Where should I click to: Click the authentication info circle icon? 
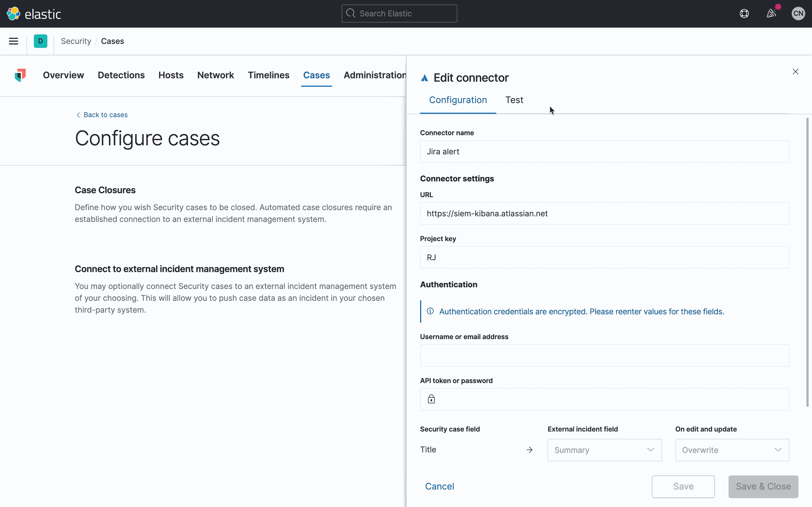point(430,311)
